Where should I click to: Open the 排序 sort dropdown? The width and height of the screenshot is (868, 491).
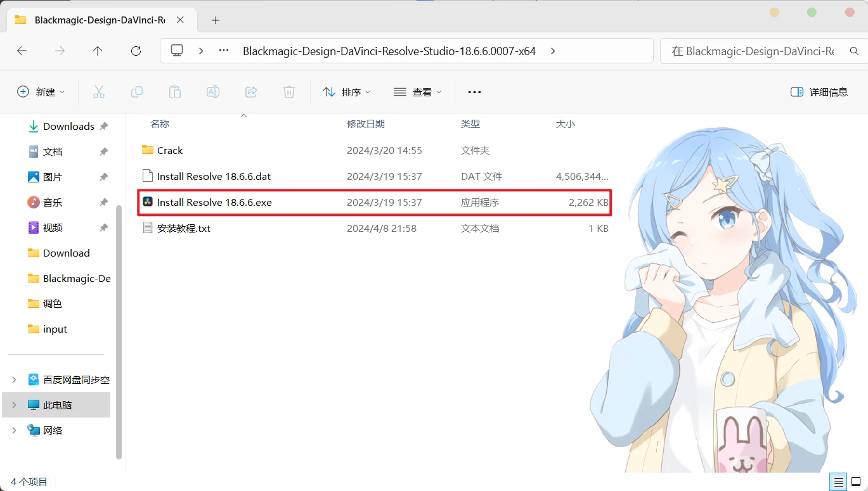click(346, 92)
